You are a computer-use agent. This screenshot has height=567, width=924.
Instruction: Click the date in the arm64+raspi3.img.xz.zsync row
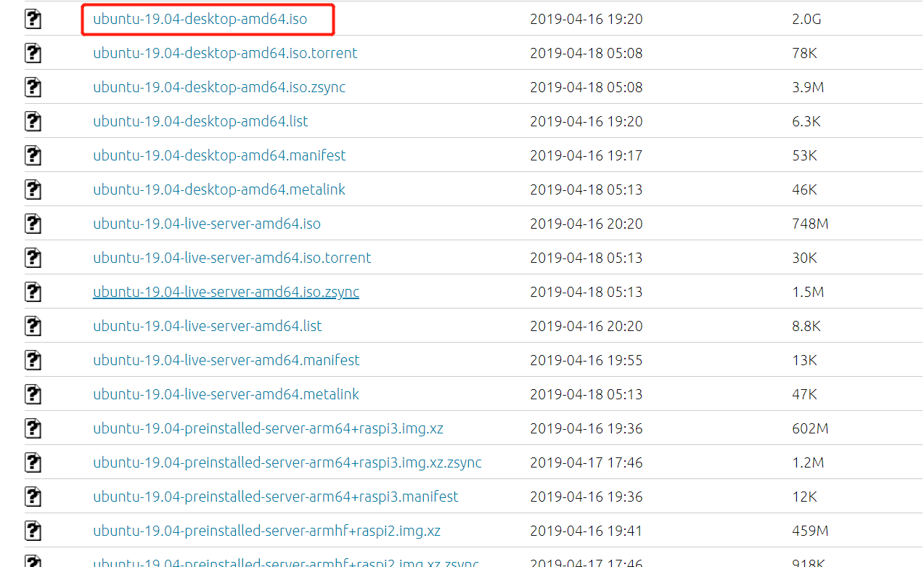[586, 462]
